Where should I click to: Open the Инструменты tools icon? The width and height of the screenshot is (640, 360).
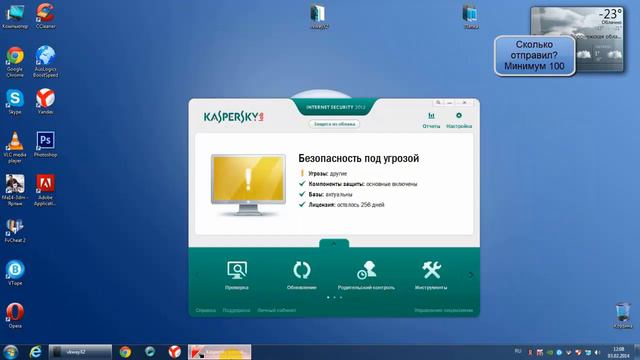pyautogui.click(x=431, y=275)
